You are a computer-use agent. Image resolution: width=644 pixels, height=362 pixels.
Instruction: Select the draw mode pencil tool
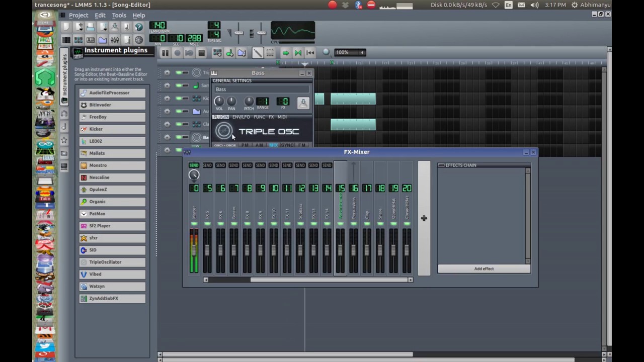point(258,53)
